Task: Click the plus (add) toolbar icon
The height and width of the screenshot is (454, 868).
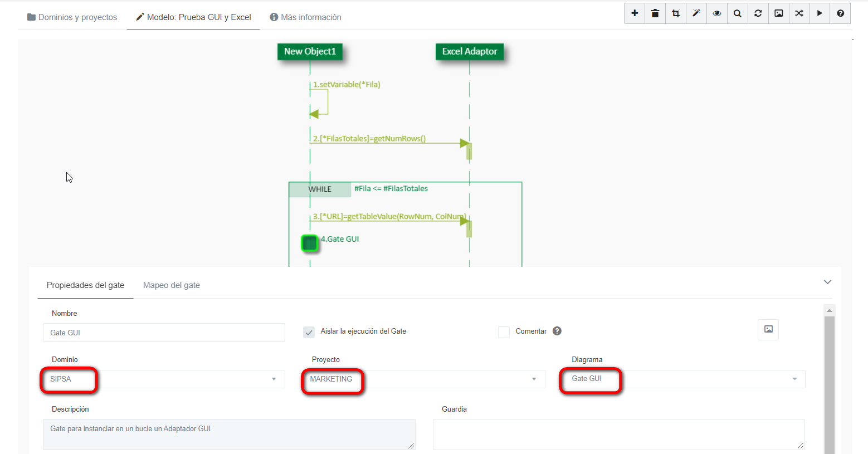Action: click(635, 13)
